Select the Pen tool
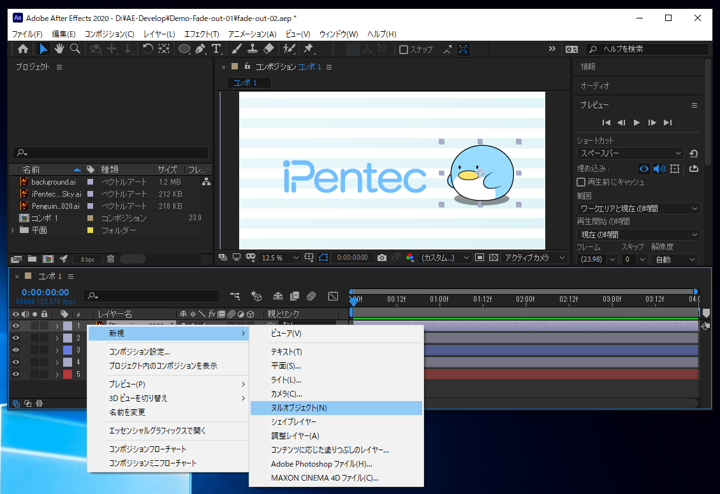 point(200,49)
